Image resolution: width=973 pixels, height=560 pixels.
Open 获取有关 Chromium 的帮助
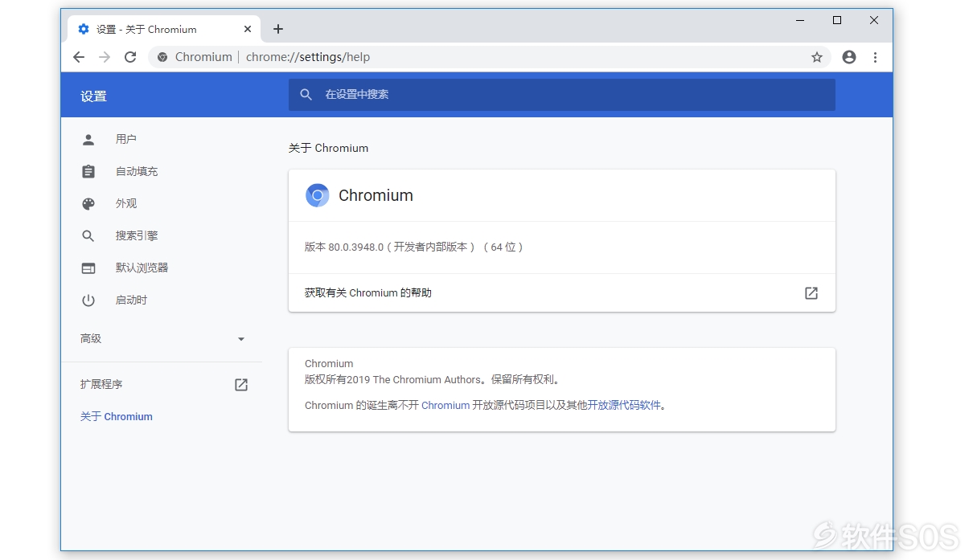click(x=562, y=292)
